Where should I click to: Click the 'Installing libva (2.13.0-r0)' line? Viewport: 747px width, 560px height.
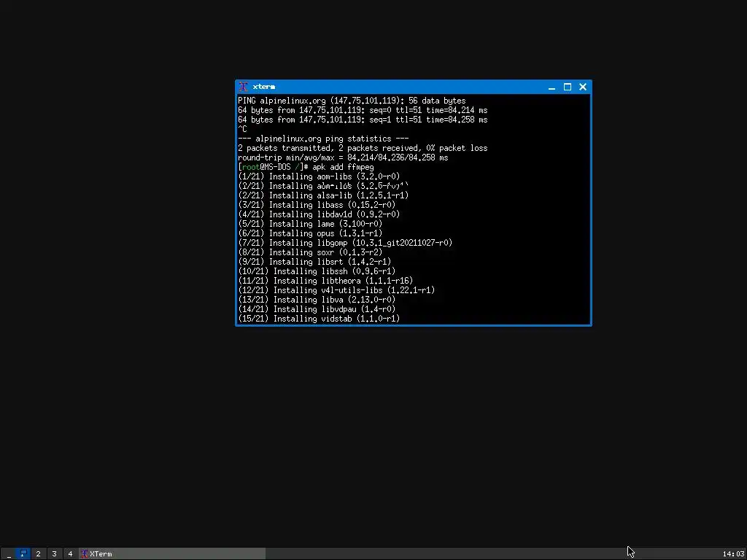click(x=317, y=300)
